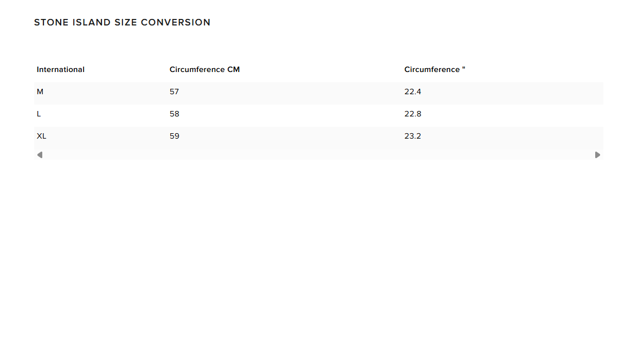Click the 23.2 inch value
The width and height of the screenshot is (644, 359).
click(x=413, y=136)
